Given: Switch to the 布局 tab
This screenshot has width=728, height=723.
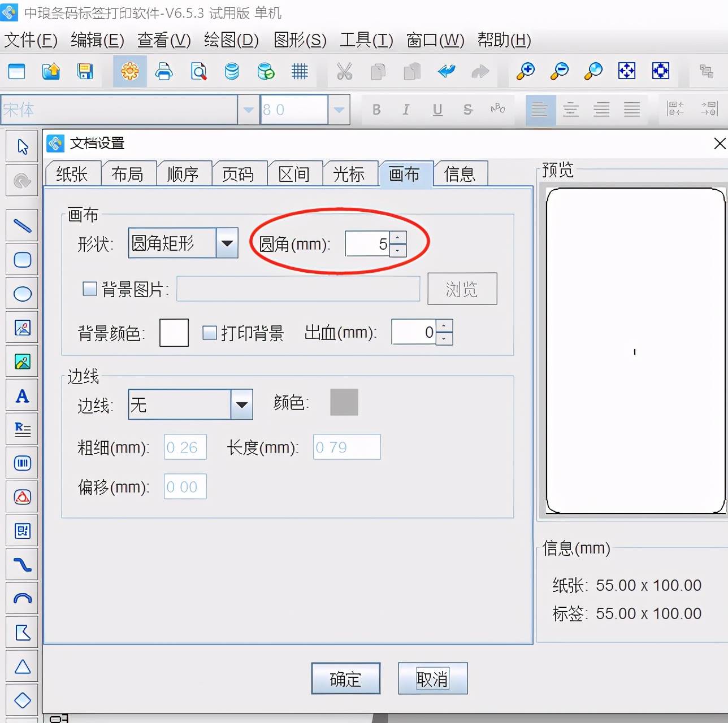Looking at the screenshot, I should (128, 174).
